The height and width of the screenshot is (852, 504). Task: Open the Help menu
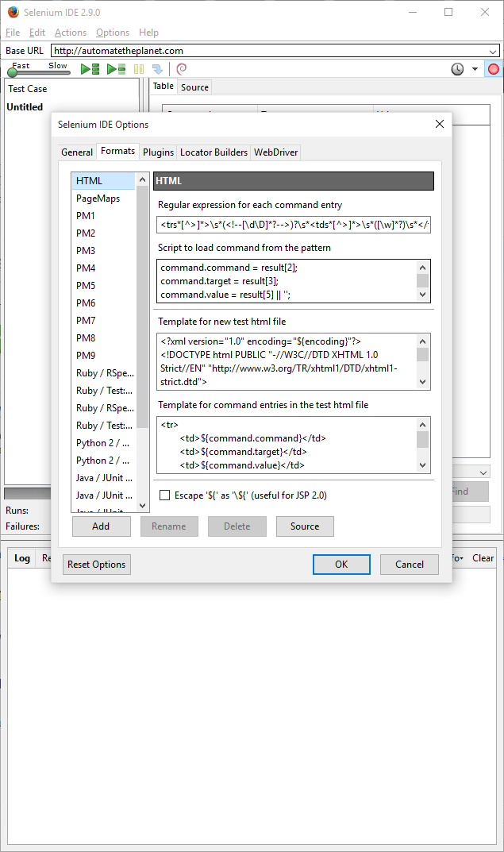[x=148, y=33]
